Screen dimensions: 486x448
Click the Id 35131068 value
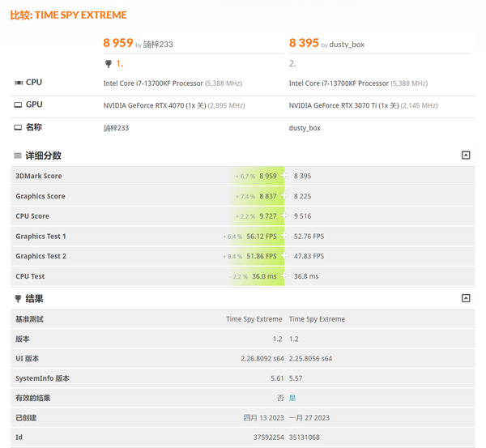pos(305,437)
